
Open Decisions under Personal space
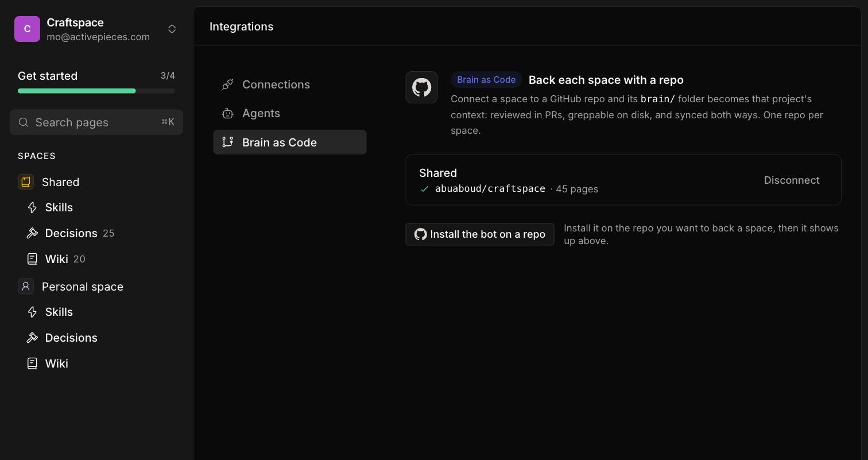(71, 338)
